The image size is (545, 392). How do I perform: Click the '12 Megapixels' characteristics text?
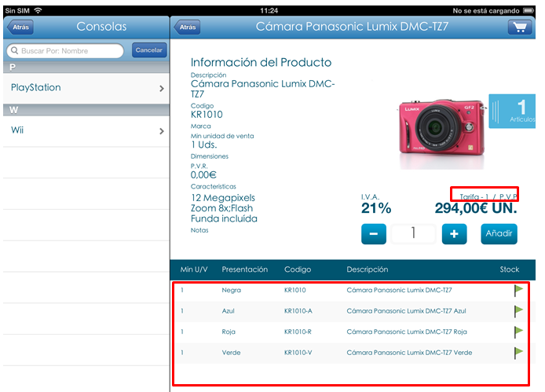point(223,198)
